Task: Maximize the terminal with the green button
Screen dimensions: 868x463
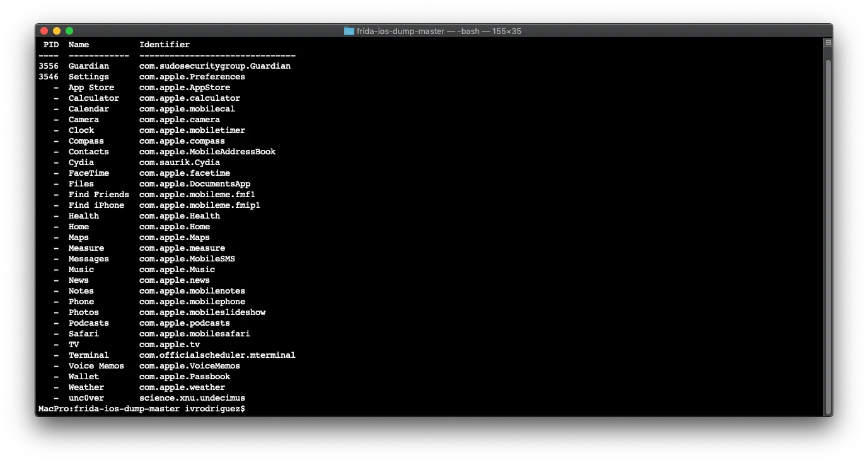Action: [69, 31]
